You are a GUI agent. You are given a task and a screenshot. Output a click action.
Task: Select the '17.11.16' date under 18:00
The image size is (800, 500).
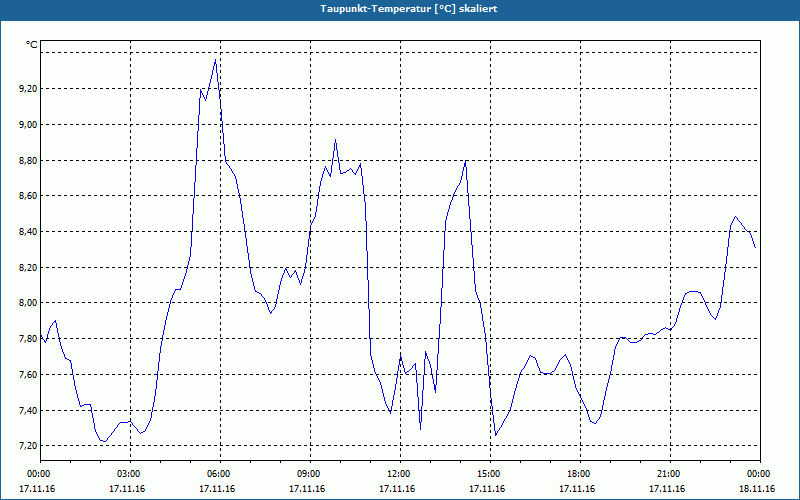tap(577, 489)
